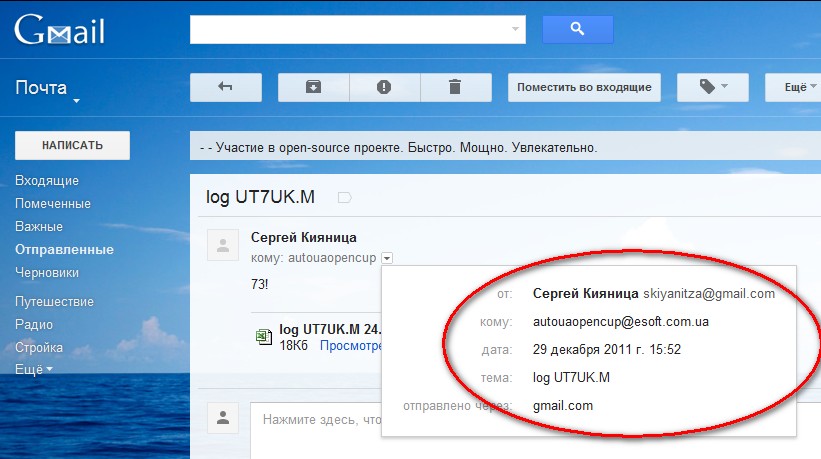
Task: Report spam with the exclamation icon
Action: pyautogui.click(x=384, y=87)
